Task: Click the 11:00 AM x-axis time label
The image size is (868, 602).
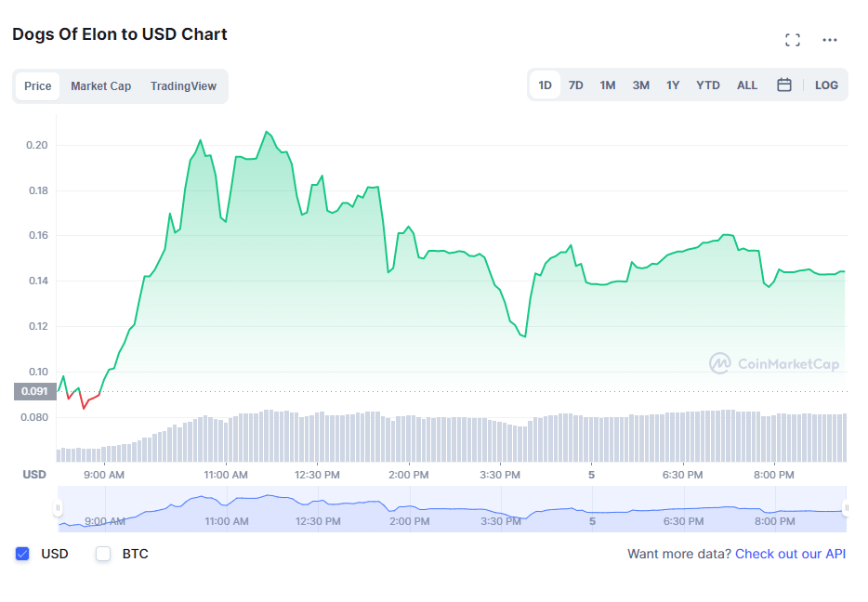Action: [226, 475]
